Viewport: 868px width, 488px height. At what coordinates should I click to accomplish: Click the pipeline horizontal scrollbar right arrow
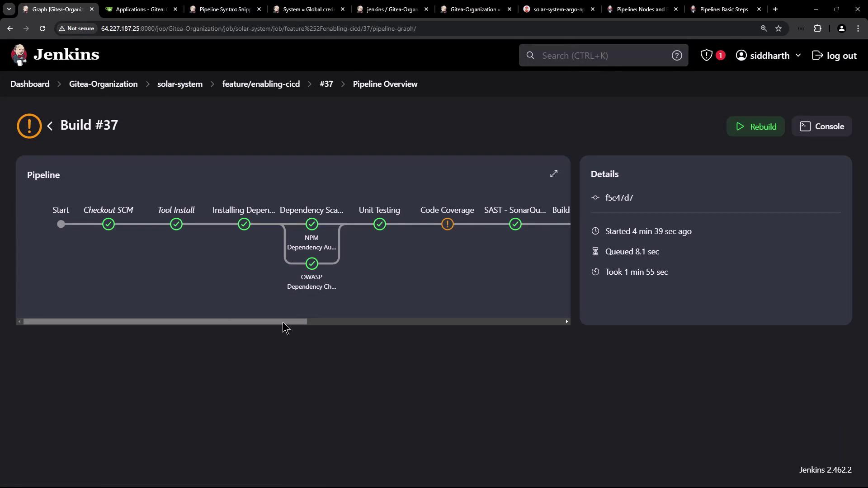coord(566,322)
